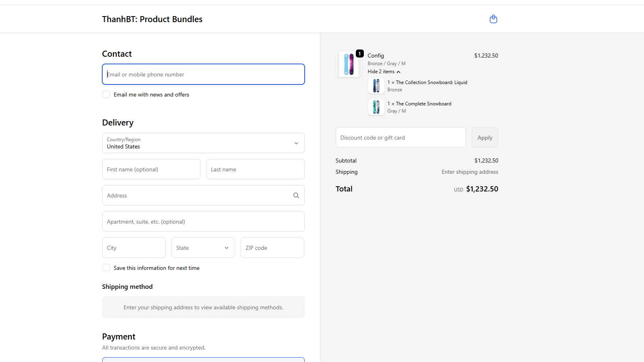Open the shopping bag cart icon
Image resolution: width=644 pixels, height=362 pixels.
[x=493, y=19]
